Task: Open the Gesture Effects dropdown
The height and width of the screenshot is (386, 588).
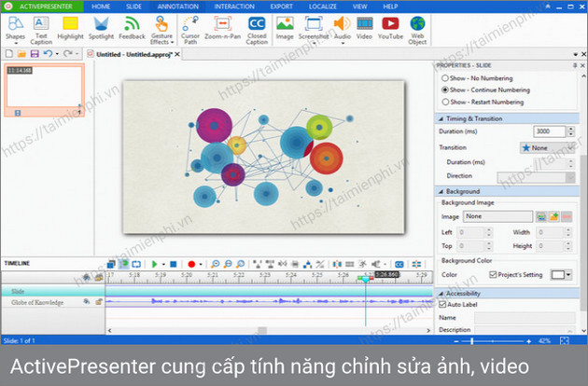Action: (161, 30)
